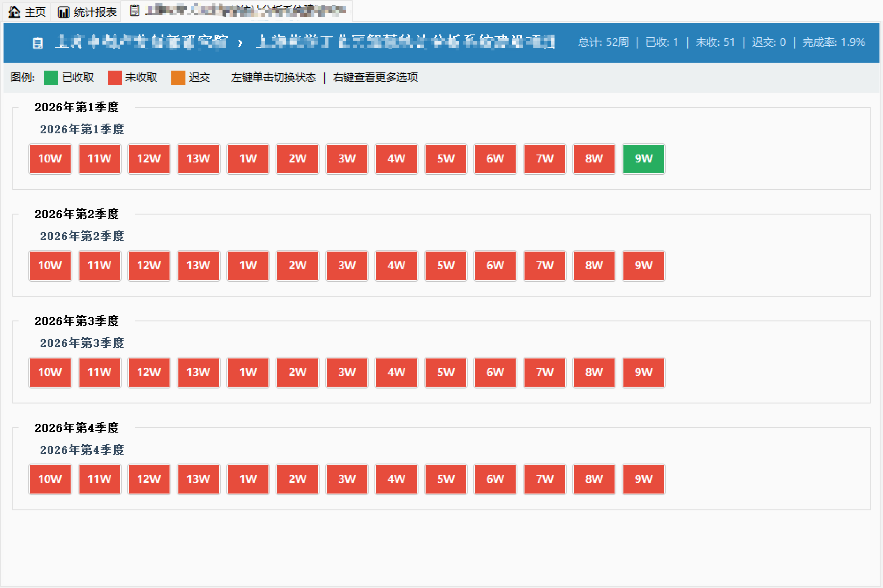Toggle 13W status in 2026年第2季度
The image size is (883, 588).
[x=198, y=266]
